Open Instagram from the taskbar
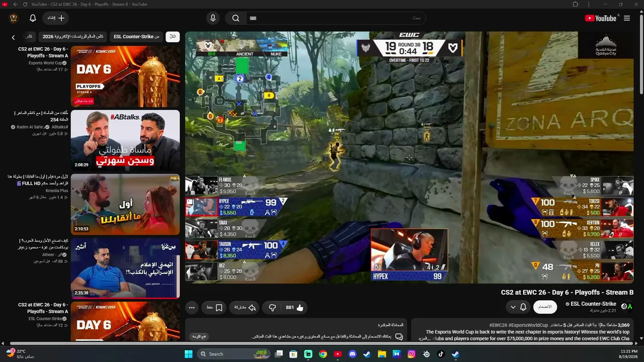This screenshot has width=644, height=362. (412, 354)
